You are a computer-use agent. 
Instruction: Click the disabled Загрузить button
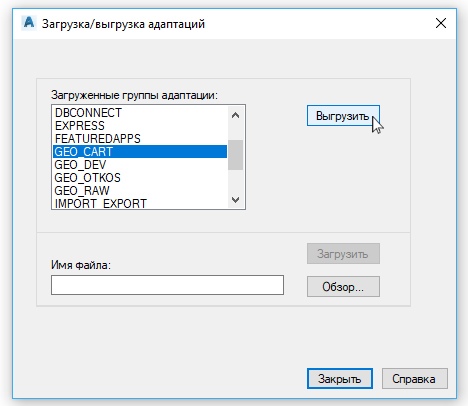[x=343, y=254]
